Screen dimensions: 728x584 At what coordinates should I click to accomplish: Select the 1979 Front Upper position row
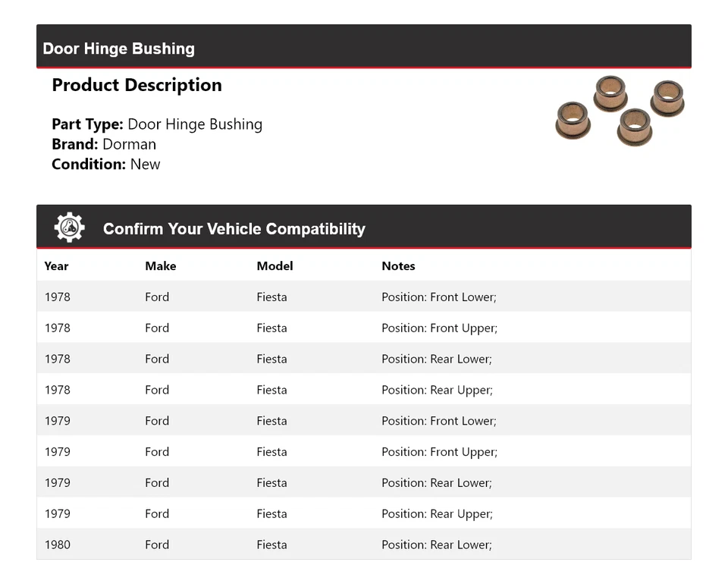tap(363, 452)
